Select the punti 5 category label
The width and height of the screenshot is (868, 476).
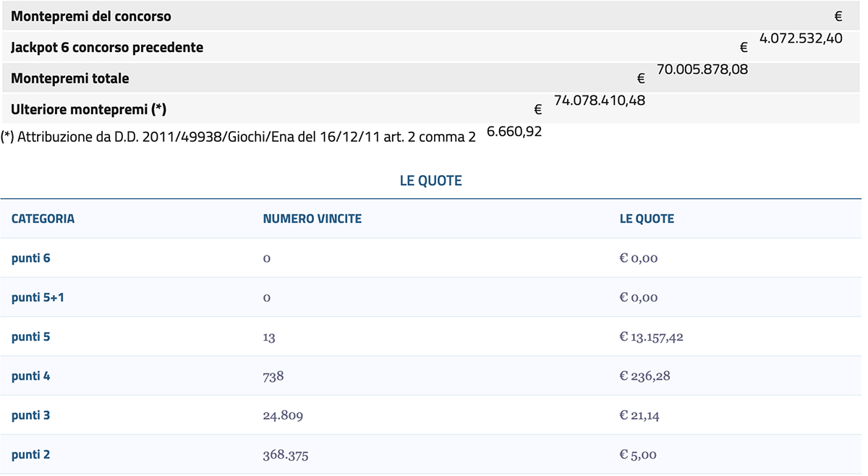click(31, 337)
